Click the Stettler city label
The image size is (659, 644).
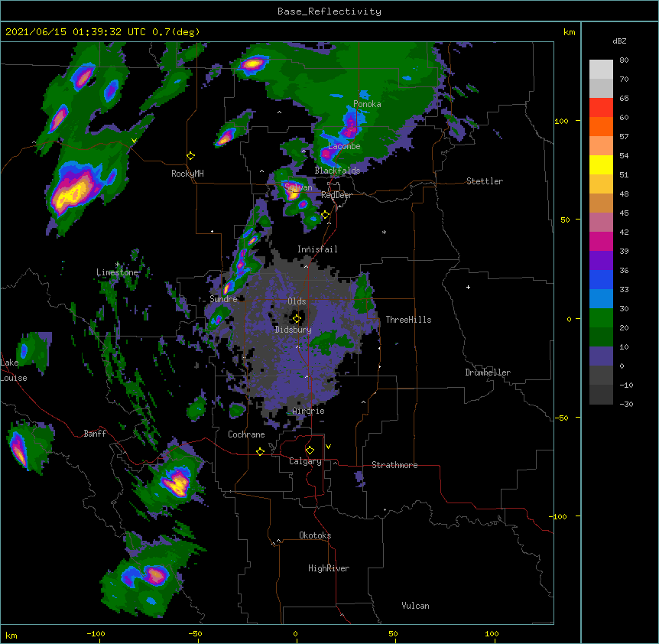point(485,181)
